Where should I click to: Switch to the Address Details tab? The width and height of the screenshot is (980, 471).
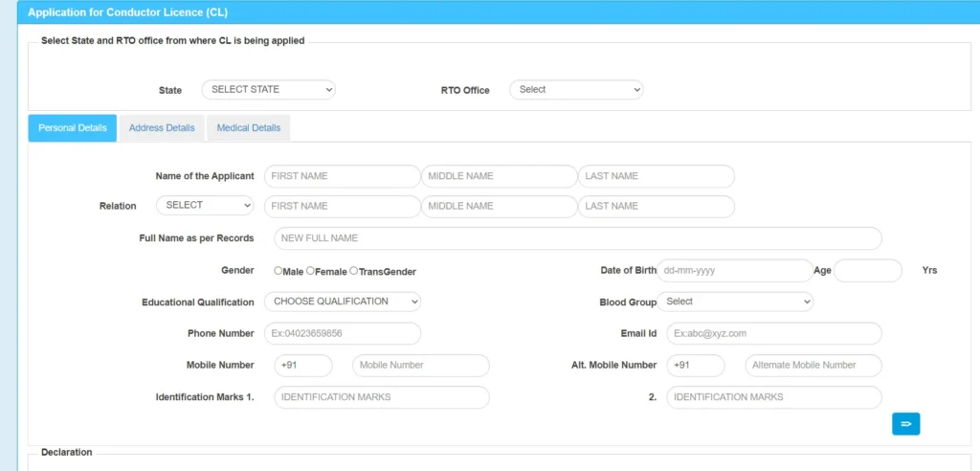[162, 128]
